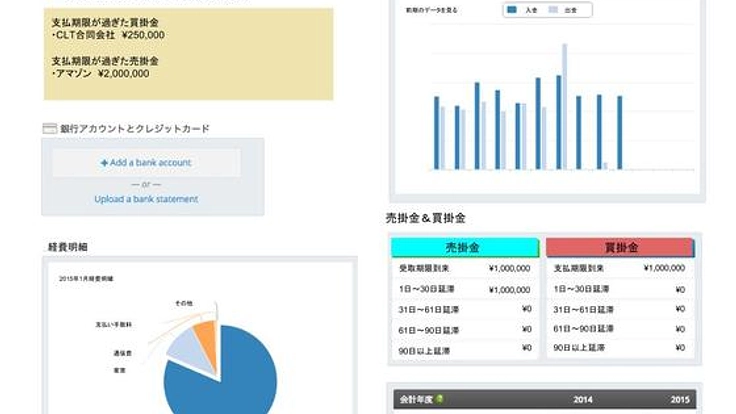Click the tallest light 出金 bar in chart

[x=565, y=107]
